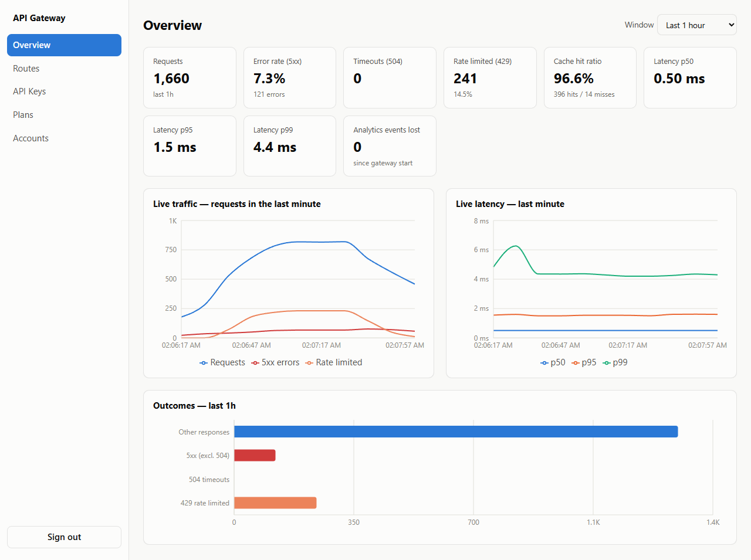
Task: Toggle Requests series in traffic legend
Action: 222,362
